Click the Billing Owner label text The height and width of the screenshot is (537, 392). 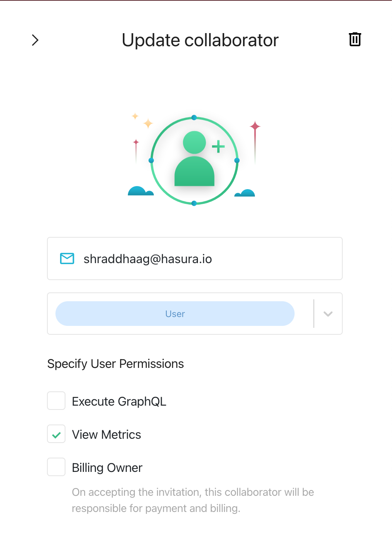[x=107, y=467]
